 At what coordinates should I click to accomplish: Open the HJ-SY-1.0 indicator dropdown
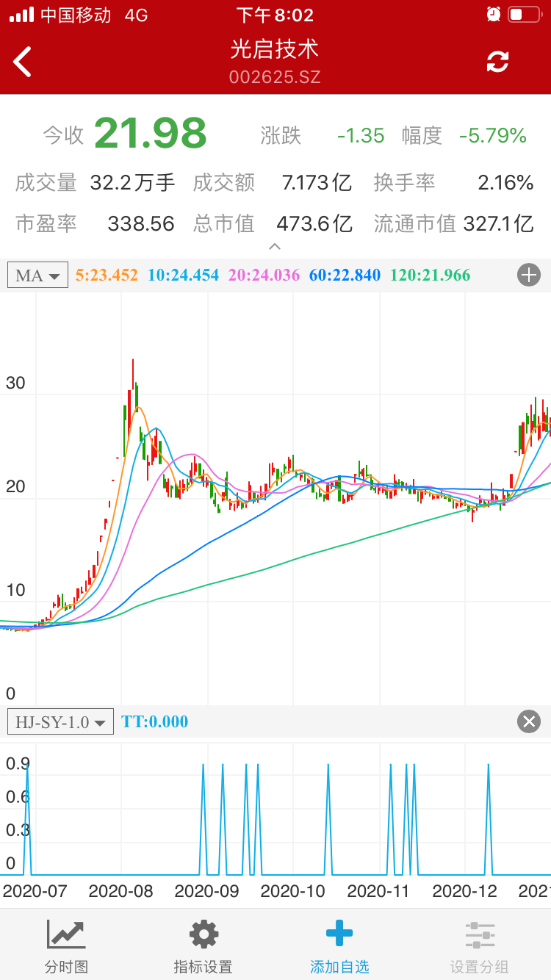[60, 721]
